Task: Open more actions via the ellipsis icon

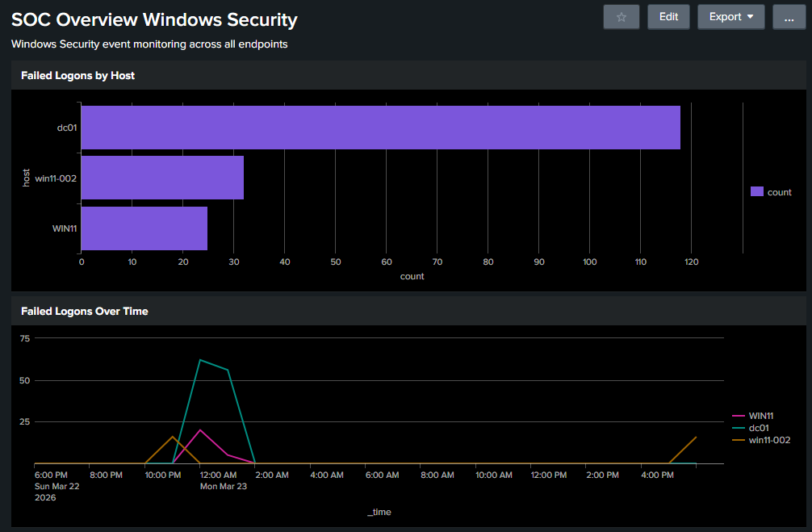Action: coord(789,16)
